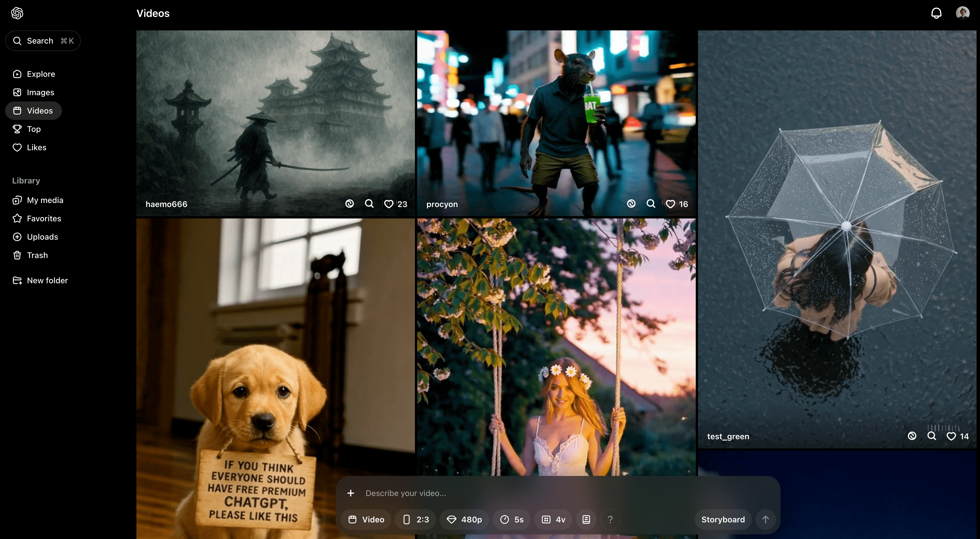Open the presets list icon
This screenshot has width=980, height=539.
(x=586, y=520)
